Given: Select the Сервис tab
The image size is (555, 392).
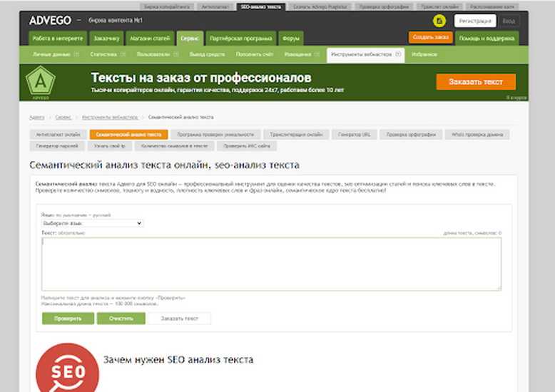Looking at the screenshot, I should coord(190,38).
